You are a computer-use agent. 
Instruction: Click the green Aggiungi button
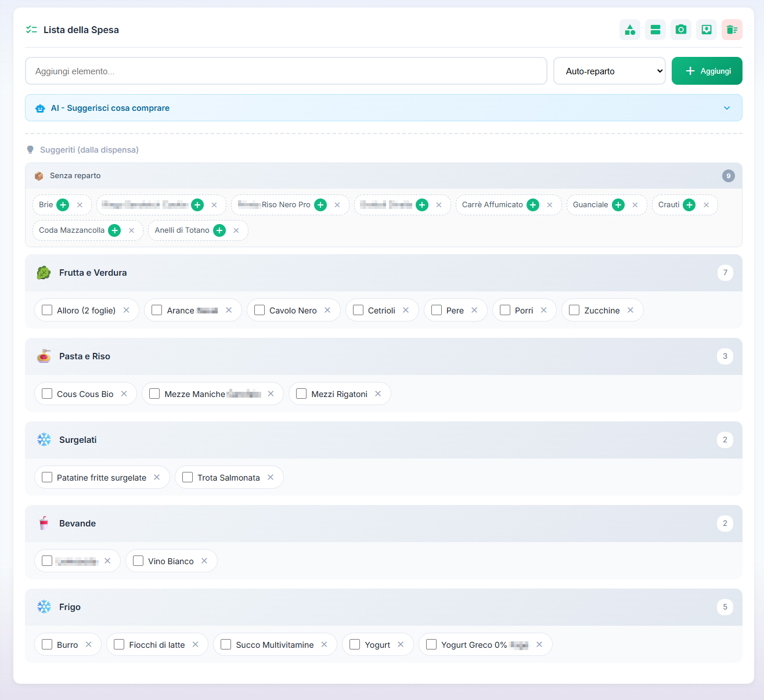(707, 71)
